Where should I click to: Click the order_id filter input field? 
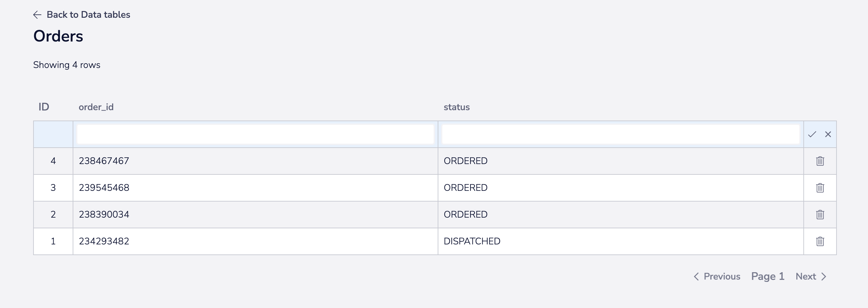(255, 134)
